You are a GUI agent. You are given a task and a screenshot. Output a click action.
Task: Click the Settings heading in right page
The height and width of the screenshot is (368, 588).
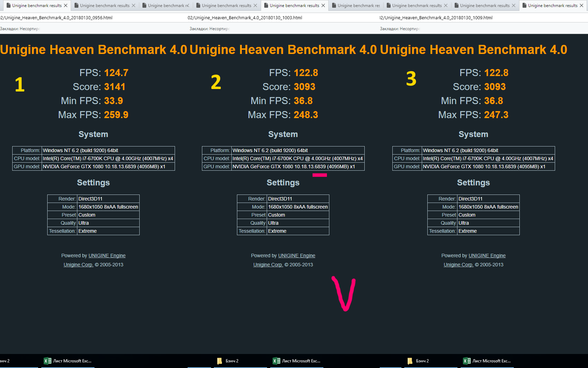click(474, 183)
